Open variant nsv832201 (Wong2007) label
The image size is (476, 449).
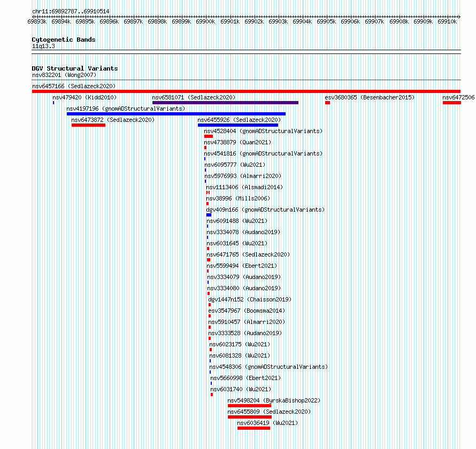click(x=64, y=75)
